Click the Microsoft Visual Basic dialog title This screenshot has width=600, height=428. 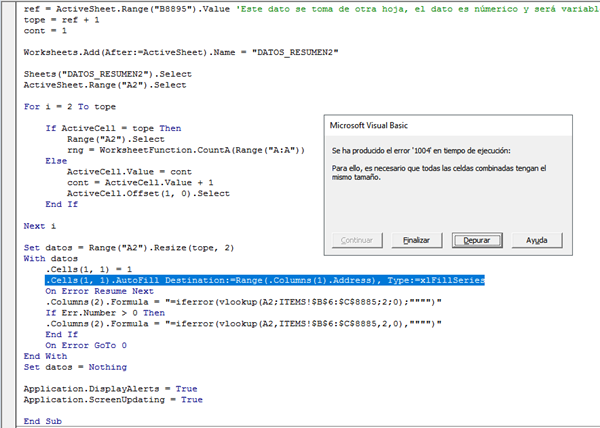point(369,125)
